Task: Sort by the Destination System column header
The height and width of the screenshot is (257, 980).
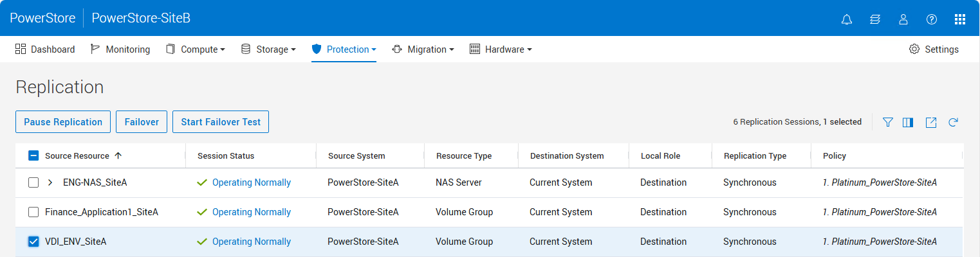Action: (x=567, y=155)
